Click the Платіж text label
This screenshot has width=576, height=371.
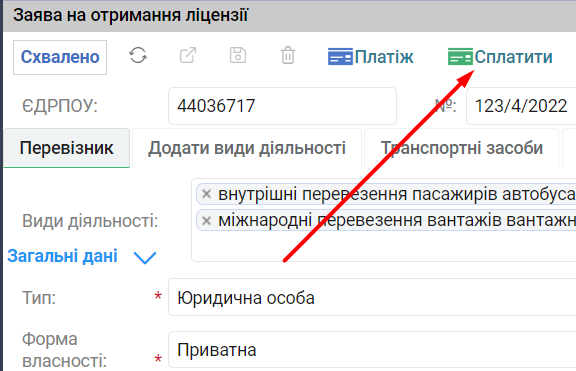click(384, 57)
